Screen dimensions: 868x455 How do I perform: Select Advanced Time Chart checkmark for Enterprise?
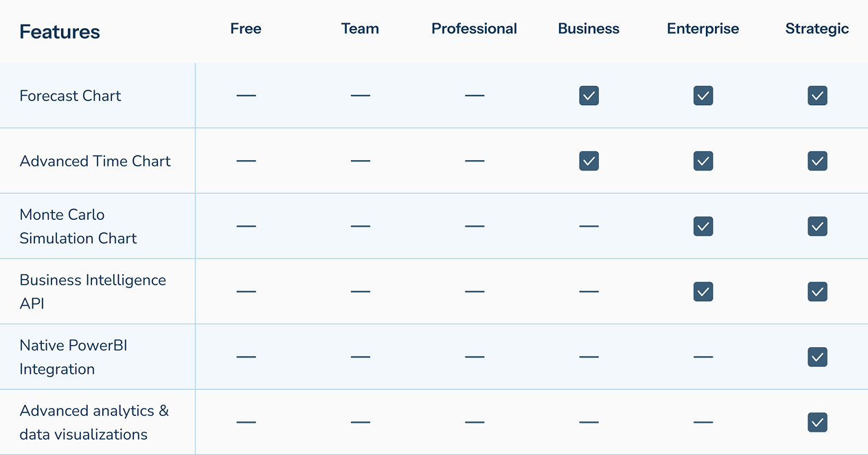pos(703,161)
